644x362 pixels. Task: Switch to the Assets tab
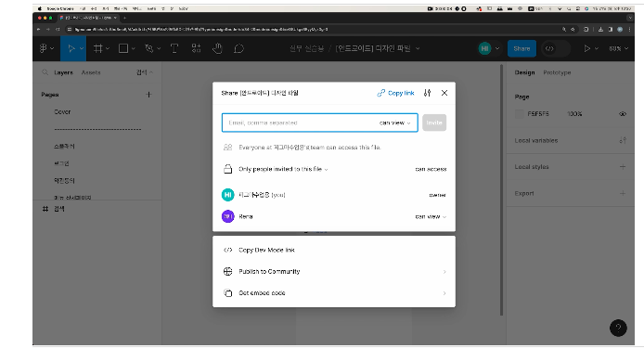pos(91,72)
